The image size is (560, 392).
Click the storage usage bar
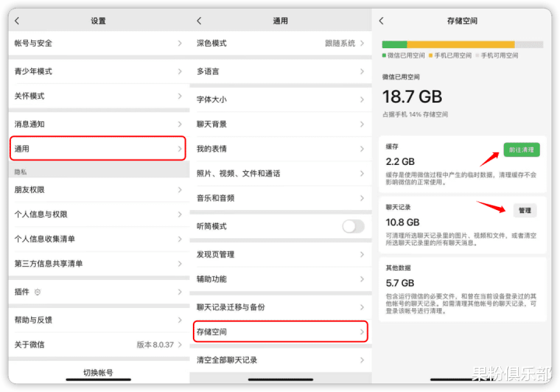point(463,44)
